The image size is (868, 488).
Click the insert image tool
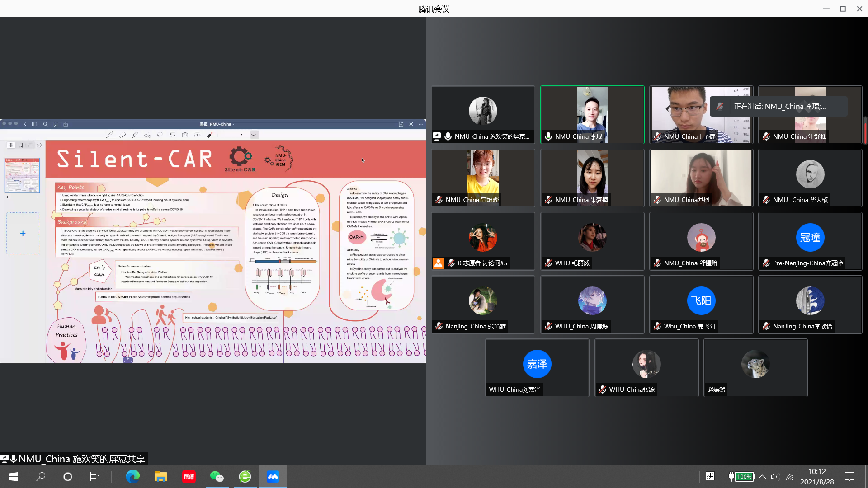[x=172, y=135]
